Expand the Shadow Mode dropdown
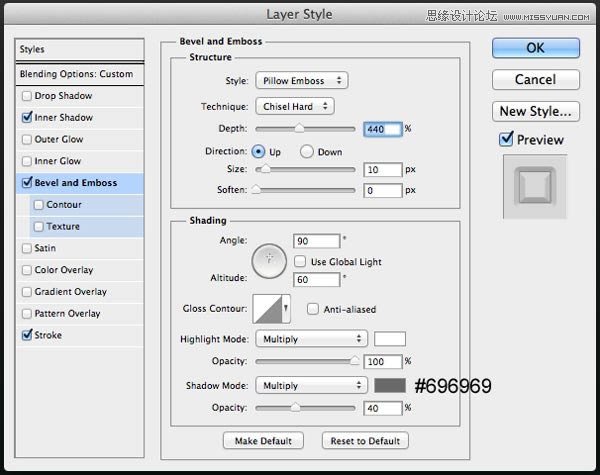This screenshot has width=600, height=475. pos(311,385)
